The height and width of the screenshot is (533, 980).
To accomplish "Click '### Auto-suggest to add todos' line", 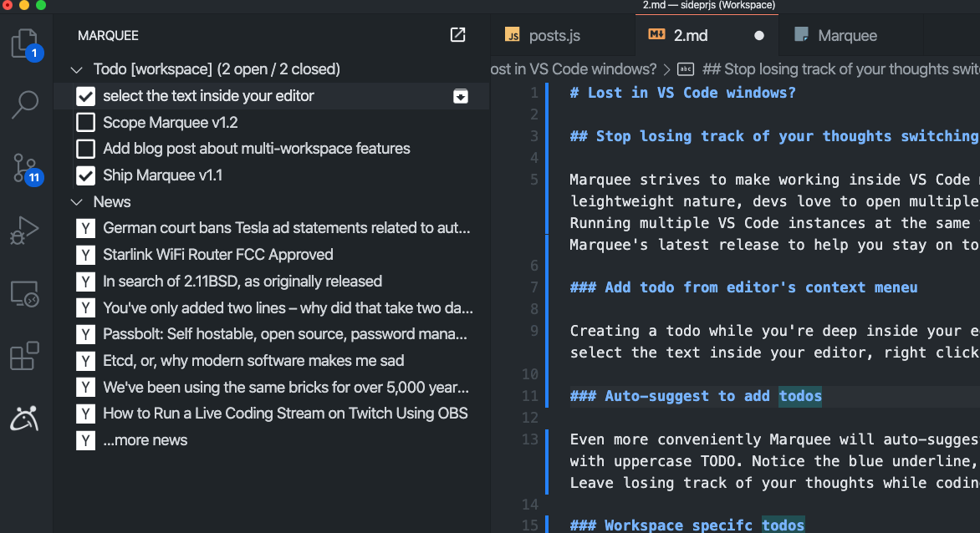I will 696,396.
